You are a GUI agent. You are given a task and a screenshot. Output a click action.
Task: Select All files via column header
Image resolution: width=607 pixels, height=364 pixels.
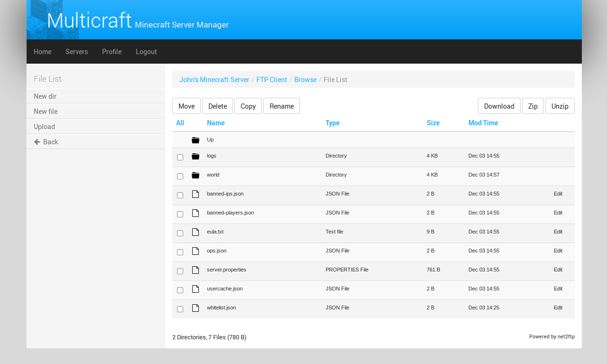tap(180, 123)
